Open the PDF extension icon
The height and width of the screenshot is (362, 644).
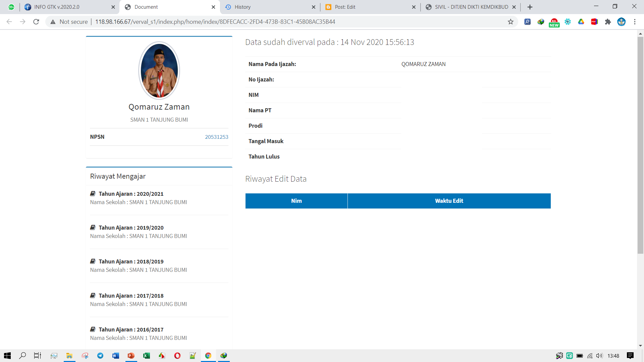[595, 22]
